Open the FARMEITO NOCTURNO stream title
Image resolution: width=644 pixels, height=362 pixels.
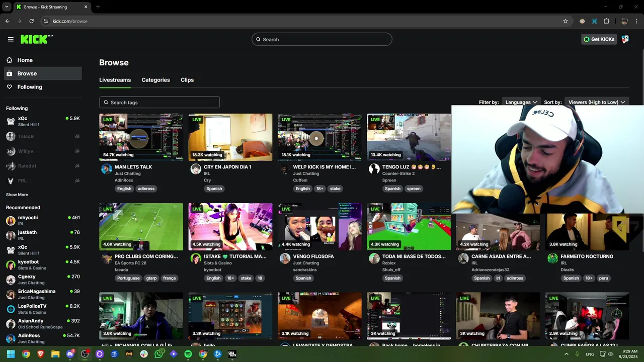point(587,256)
